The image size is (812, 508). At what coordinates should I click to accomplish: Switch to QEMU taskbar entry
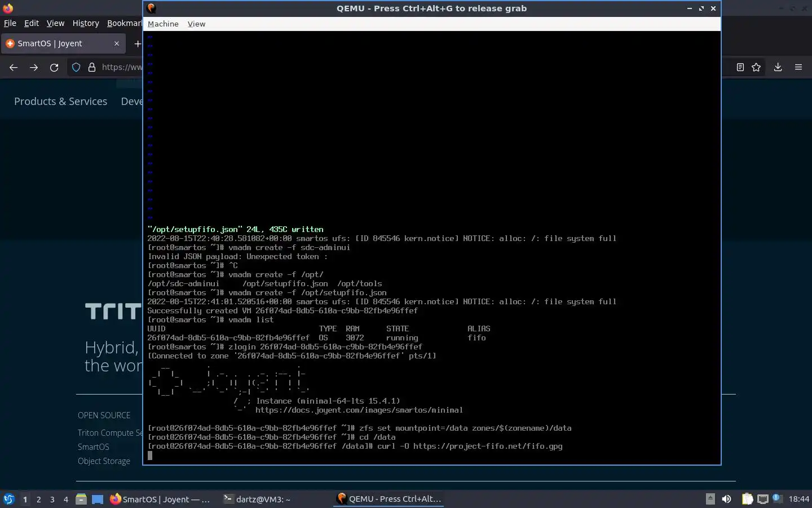coord(389,499)
